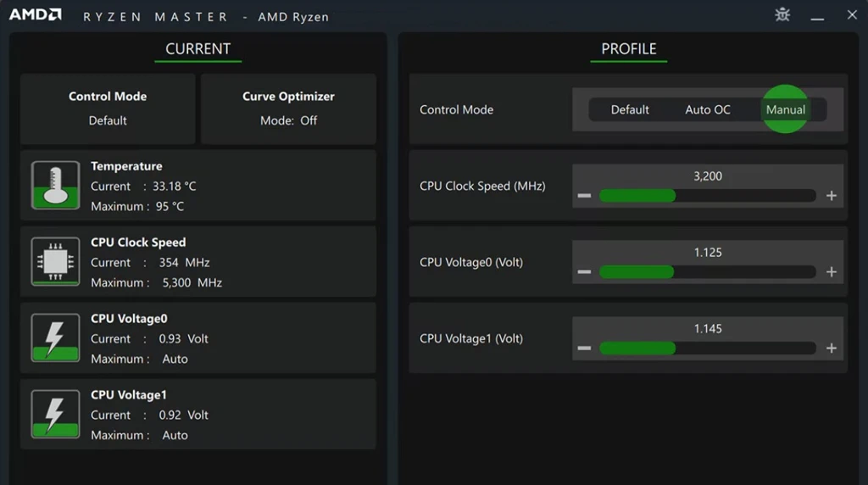This screenshot has height=485, width=868.
Task: Decrease CPU Voltage1 with minus button
Action: point(584,348)
